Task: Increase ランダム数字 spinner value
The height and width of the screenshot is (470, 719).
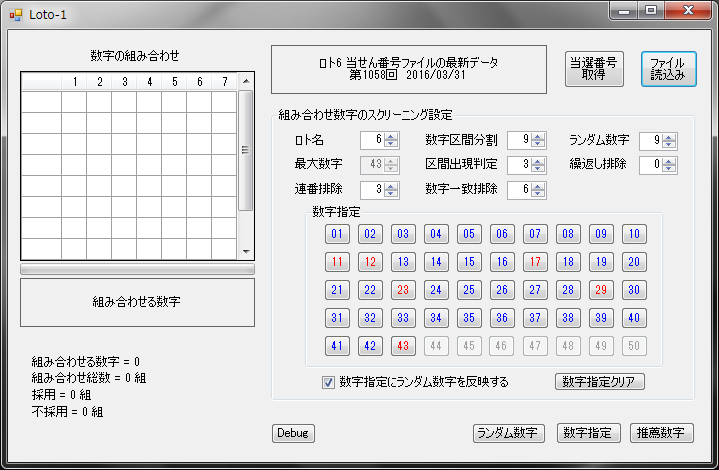Action: click(x=669, y=137)
